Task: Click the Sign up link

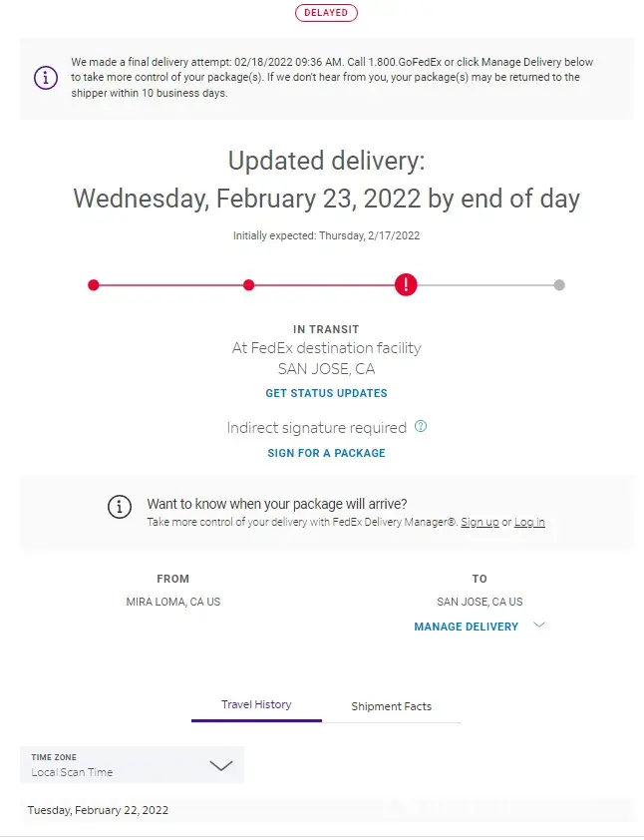Action: tap(480, 522)
